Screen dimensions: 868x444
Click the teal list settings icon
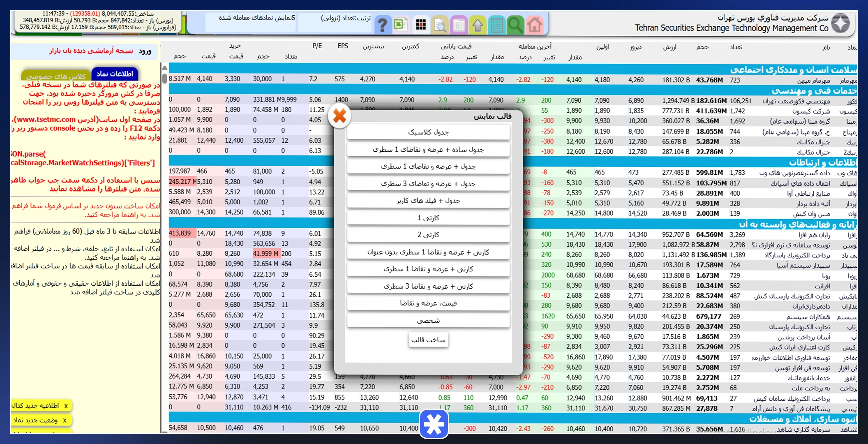coord(496,25)
